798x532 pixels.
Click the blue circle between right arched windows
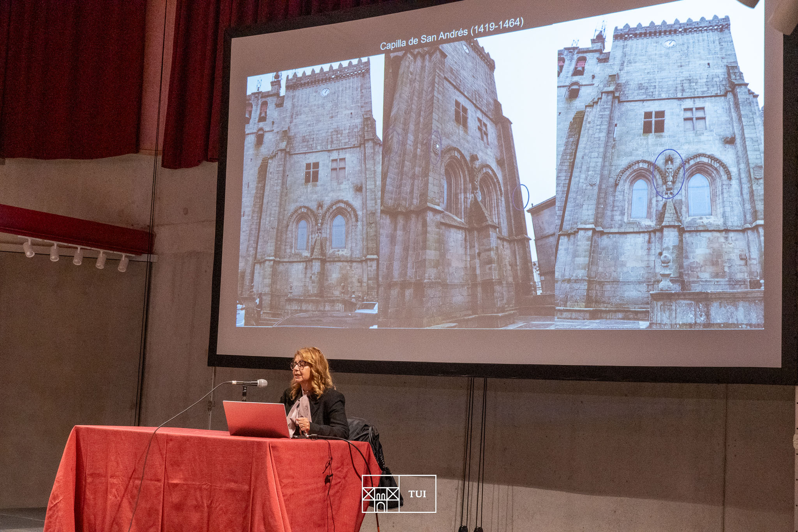point(668,173)
